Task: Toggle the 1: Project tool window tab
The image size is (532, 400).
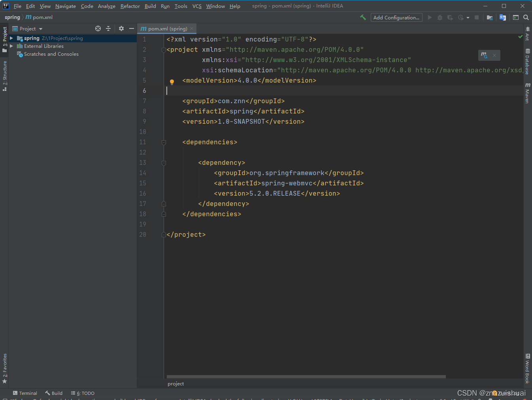Action: [x=4, y=40]
